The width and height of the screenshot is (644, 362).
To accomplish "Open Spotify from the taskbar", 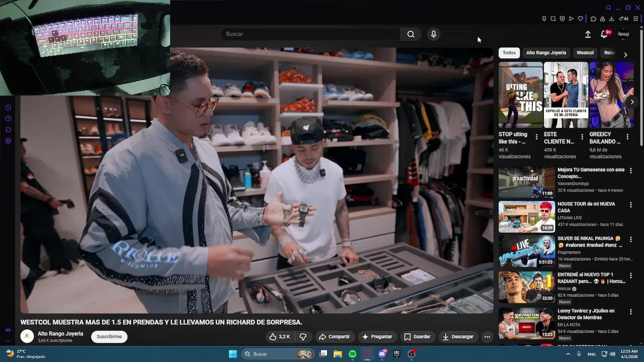I will [352, 354].
